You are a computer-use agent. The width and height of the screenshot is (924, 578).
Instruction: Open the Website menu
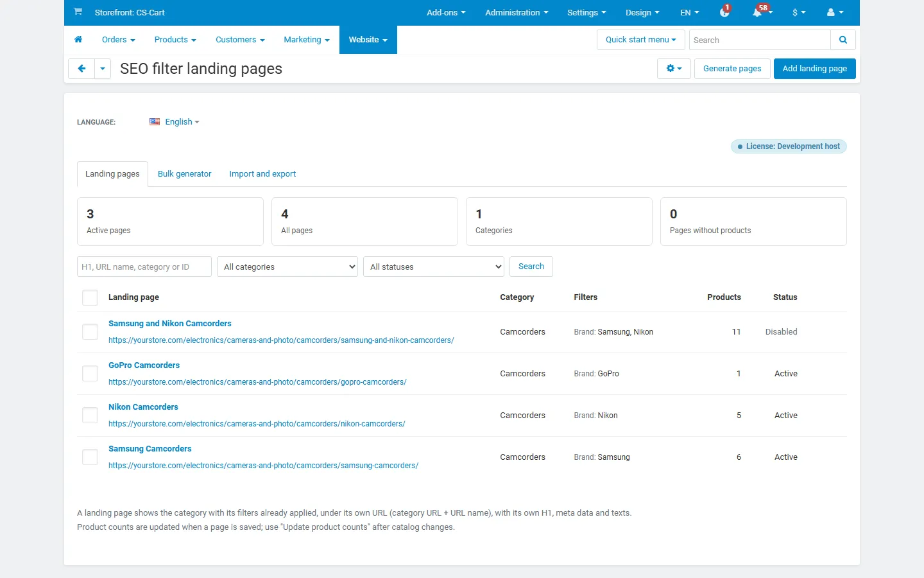[368, 40]
